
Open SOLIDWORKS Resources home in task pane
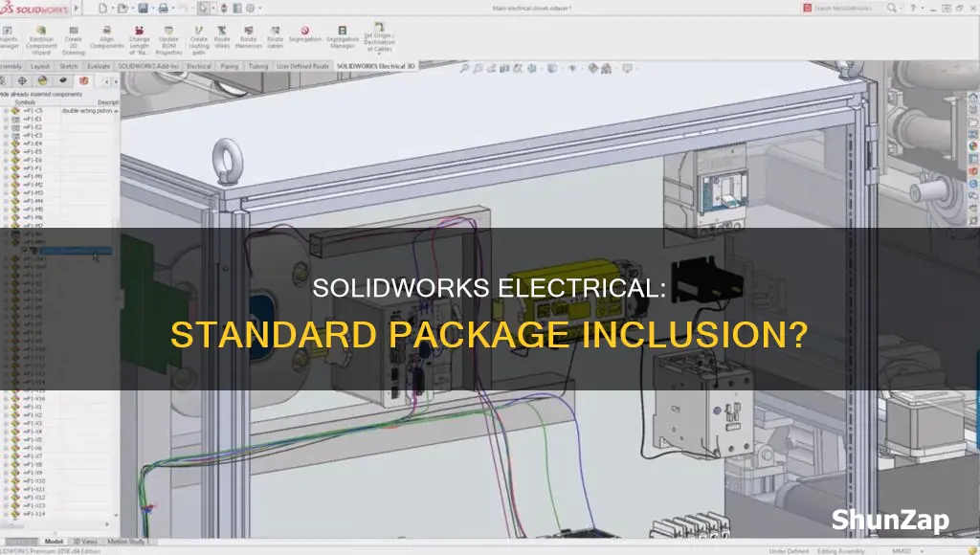tap(973, 97)
